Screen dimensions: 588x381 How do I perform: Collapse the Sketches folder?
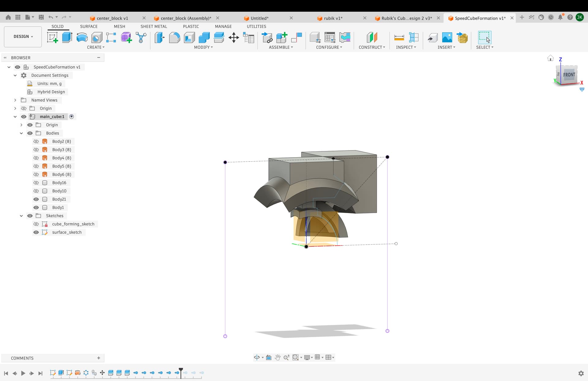tap(21, 216)
